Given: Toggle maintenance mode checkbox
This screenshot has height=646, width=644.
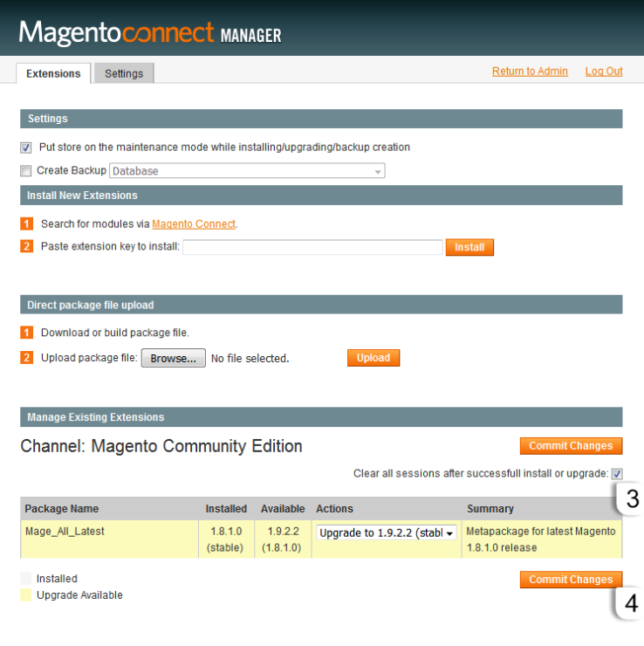Looking at the screenshot, I should click(26, 148).
